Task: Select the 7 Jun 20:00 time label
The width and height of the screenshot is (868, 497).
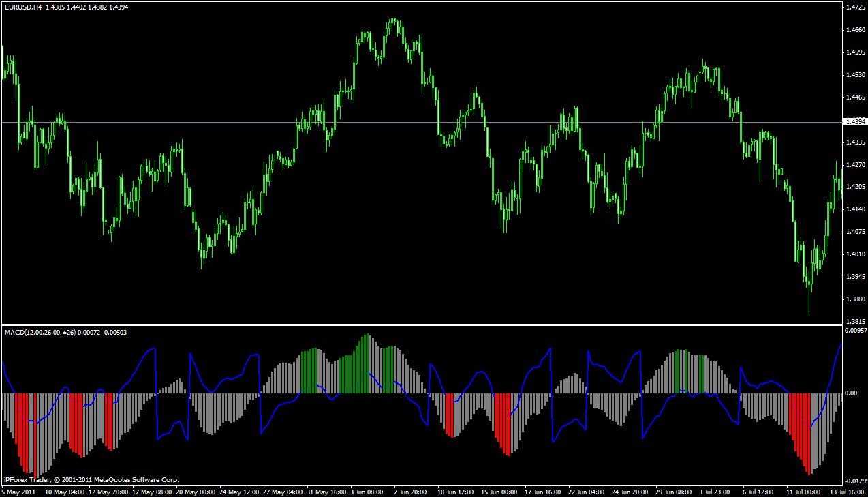Action: [x=410, y=492]
